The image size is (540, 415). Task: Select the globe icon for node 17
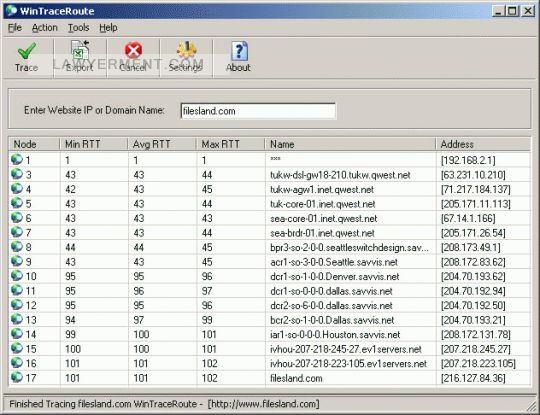pos(17,377)
